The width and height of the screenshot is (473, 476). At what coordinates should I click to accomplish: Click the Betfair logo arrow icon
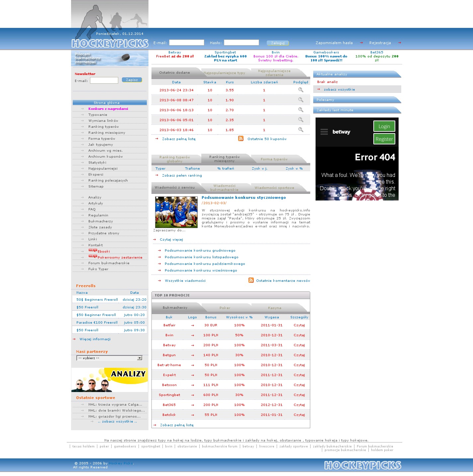[x=193, y=325]
